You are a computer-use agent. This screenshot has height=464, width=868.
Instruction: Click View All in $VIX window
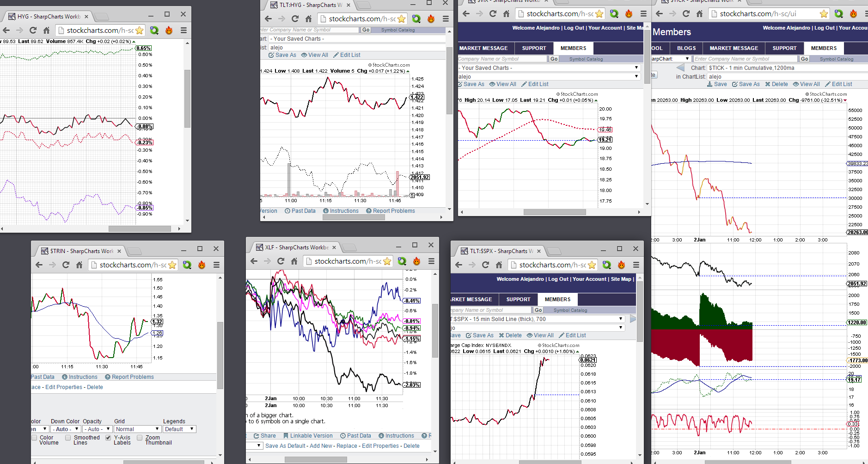[503, 84]
